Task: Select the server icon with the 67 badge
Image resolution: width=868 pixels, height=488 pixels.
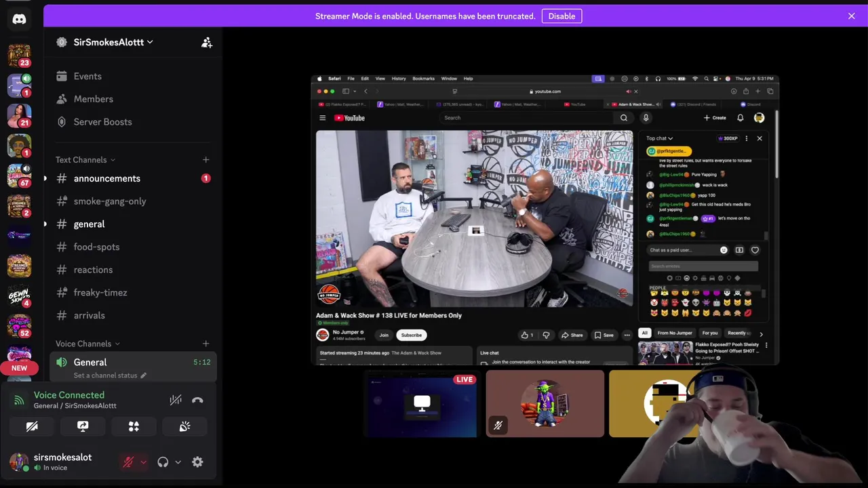Action: [x=19, y=176]
